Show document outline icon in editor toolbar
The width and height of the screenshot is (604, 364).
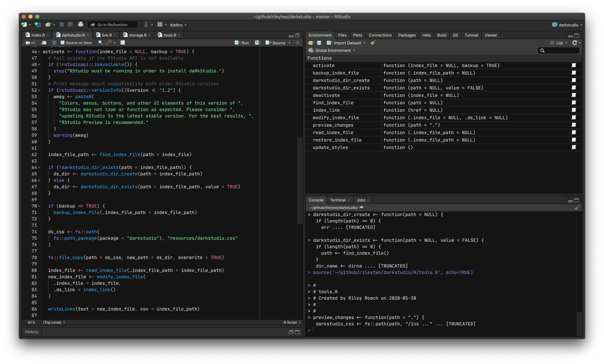click(x=297, y=43)
